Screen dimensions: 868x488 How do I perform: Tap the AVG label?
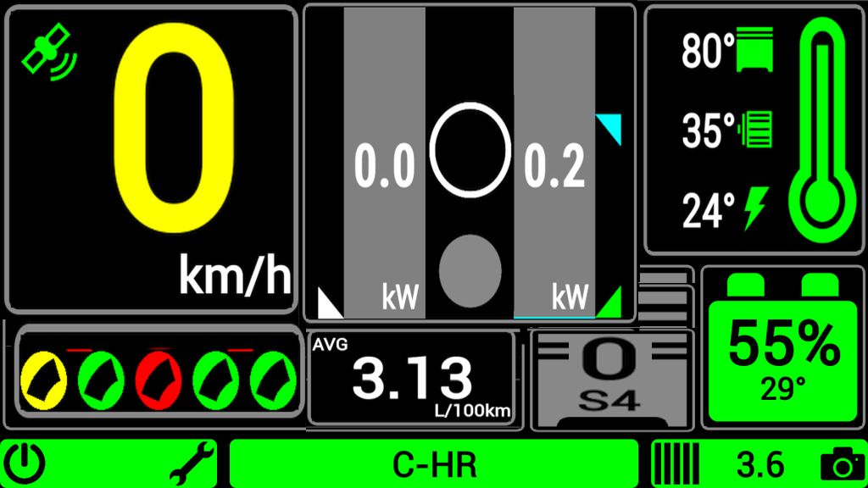pos(330,344)
